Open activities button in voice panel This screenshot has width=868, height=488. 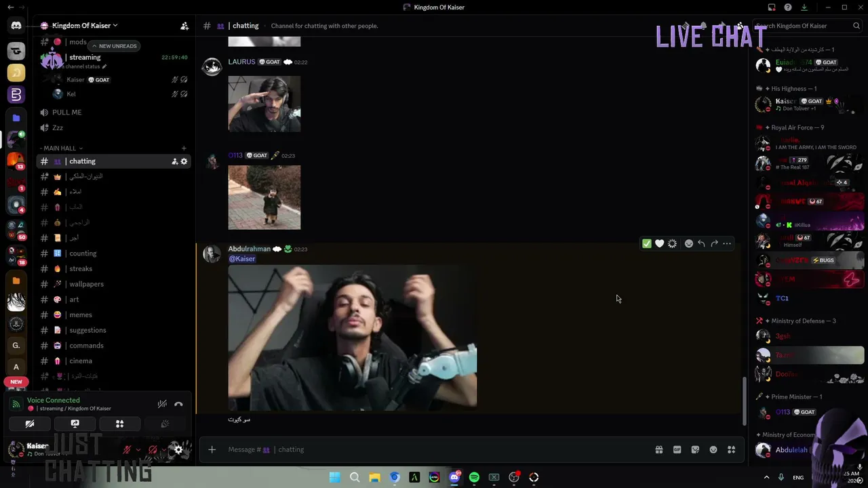coord(119,424)
